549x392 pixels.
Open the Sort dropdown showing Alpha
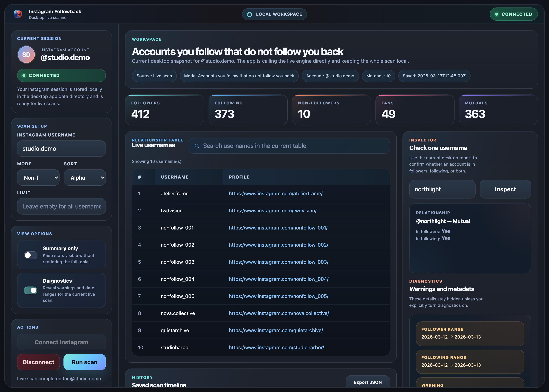[x=85, y=178]
